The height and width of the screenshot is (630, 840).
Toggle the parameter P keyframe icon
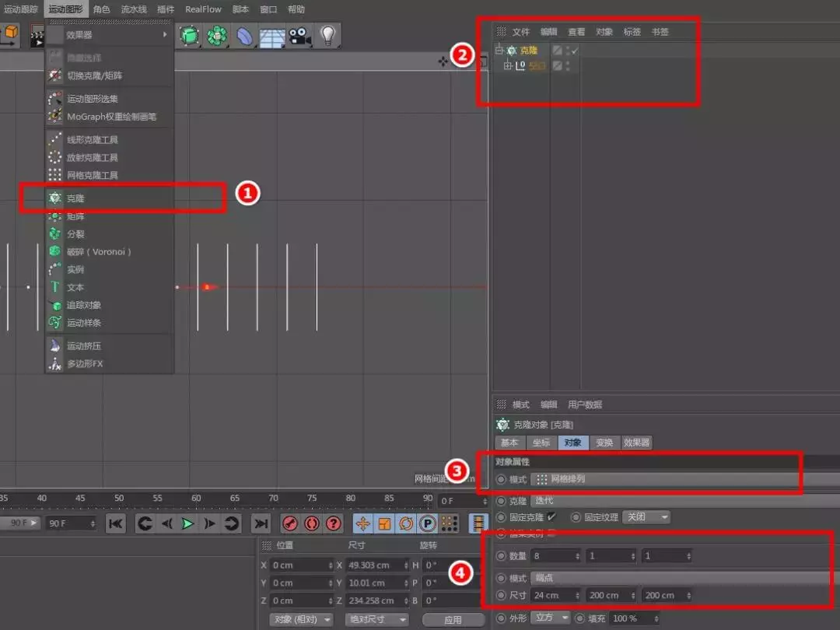[427, 523]
